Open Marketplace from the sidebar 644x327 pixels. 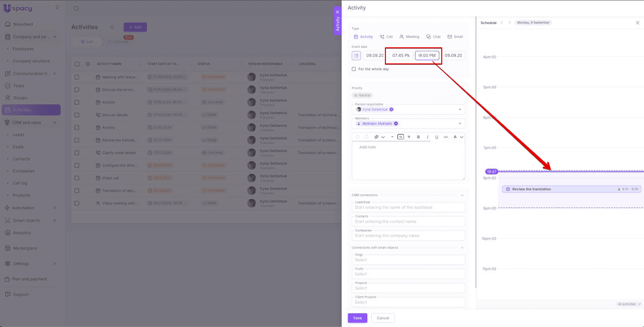[25, 248]
